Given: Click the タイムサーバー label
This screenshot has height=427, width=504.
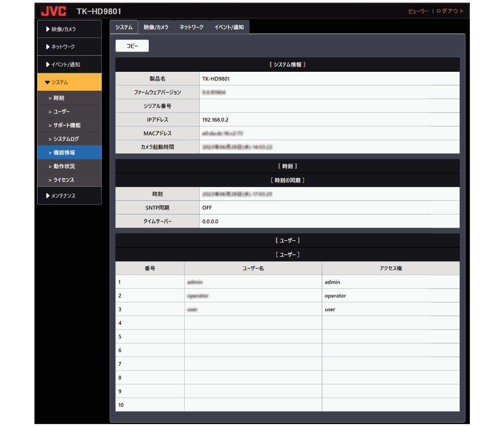Looking at the screenshot, I should [x=157, y=221].
